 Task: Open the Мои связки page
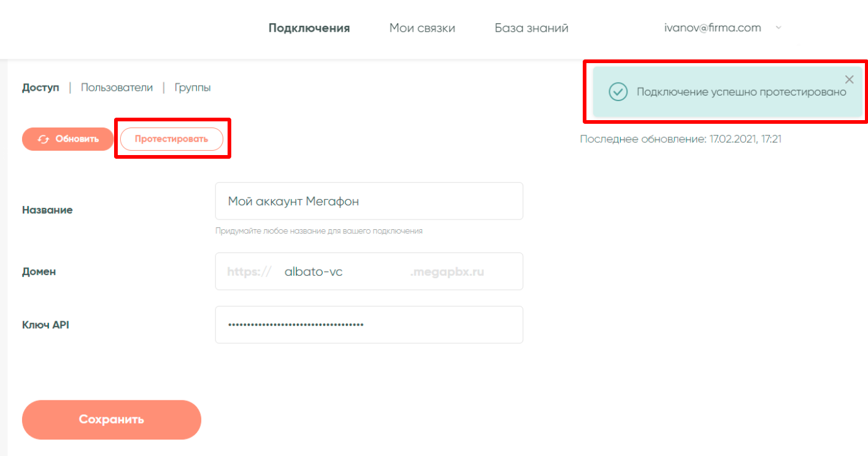(x=422, y=28)
